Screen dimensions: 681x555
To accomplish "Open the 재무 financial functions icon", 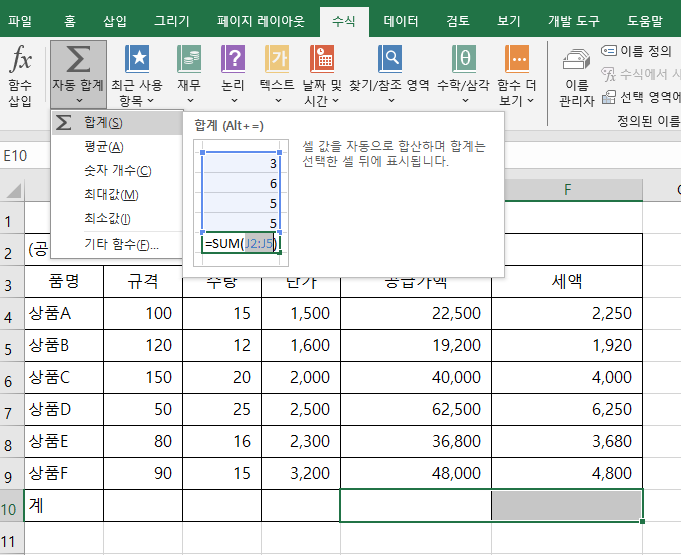I will tap(189, 59).
